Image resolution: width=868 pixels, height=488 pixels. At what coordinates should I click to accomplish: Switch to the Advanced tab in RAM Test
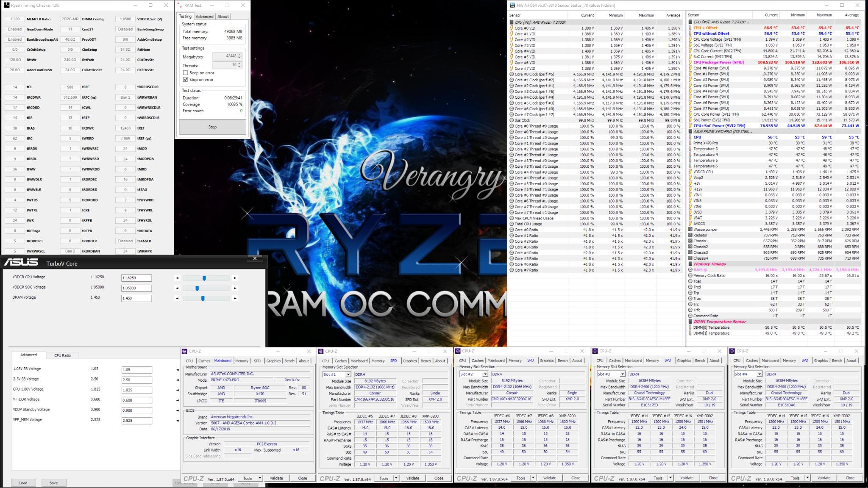tap(204, 17)
